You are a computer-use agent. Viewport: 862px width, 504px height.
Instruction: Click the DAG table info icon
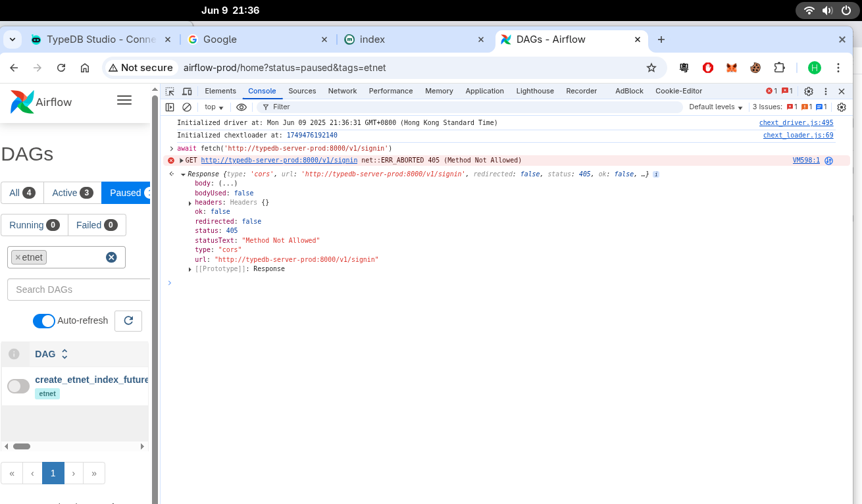[14, 354]
